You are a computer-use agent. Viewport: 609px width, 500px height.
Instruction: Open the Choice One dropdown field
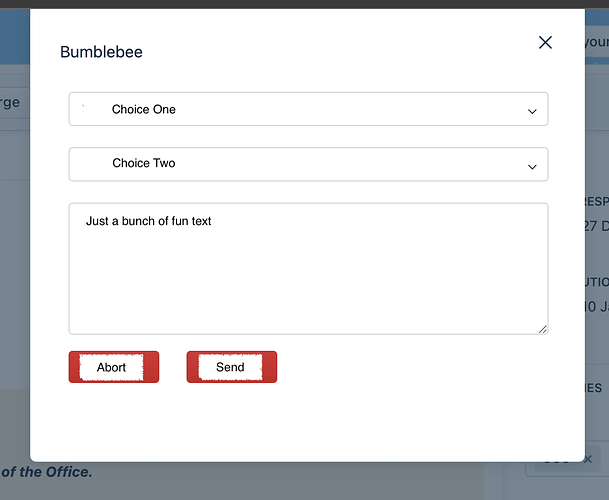point(308,109)
